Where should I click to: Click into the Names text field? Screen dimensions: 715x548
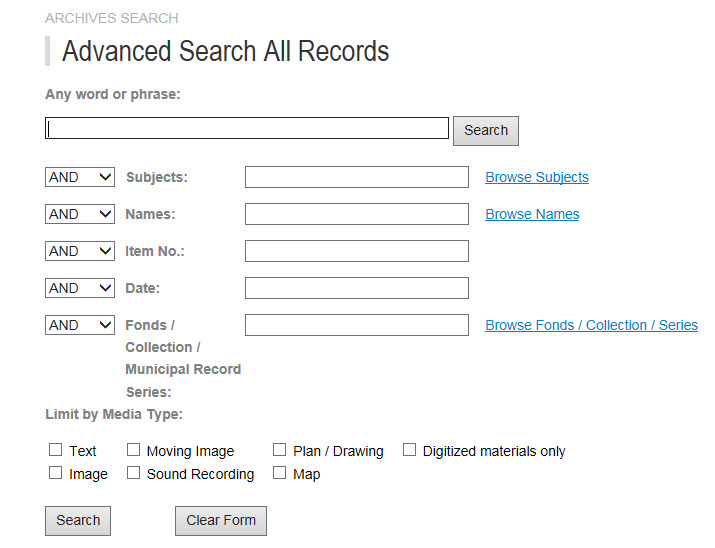coord(356,214)
